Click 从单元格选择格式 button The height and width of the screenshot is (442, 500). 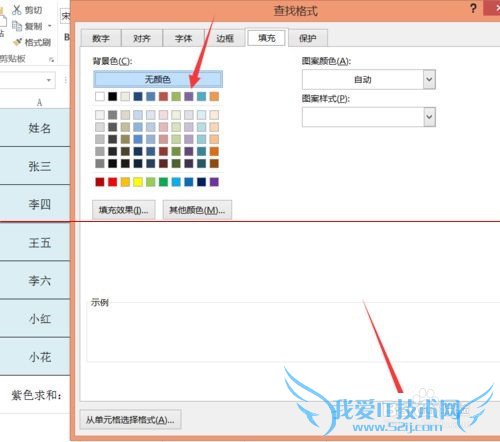tap(130, 420)
